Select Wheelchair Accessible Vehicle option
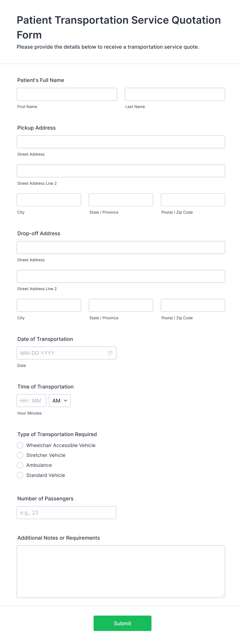The width and height of the screenshot is (242, 644). tap(20, 445)
